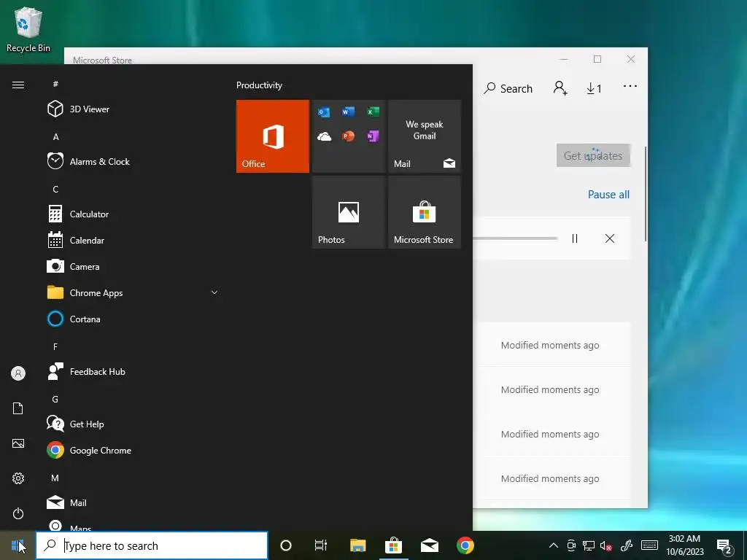747x560 pixels.
Task: Open Mail from the Start app list
Action: tap(133, 503)
